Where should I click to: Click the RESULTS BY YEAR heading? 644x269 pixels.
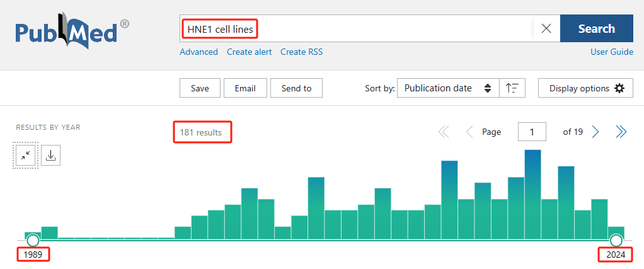click(x=48, y=127)
